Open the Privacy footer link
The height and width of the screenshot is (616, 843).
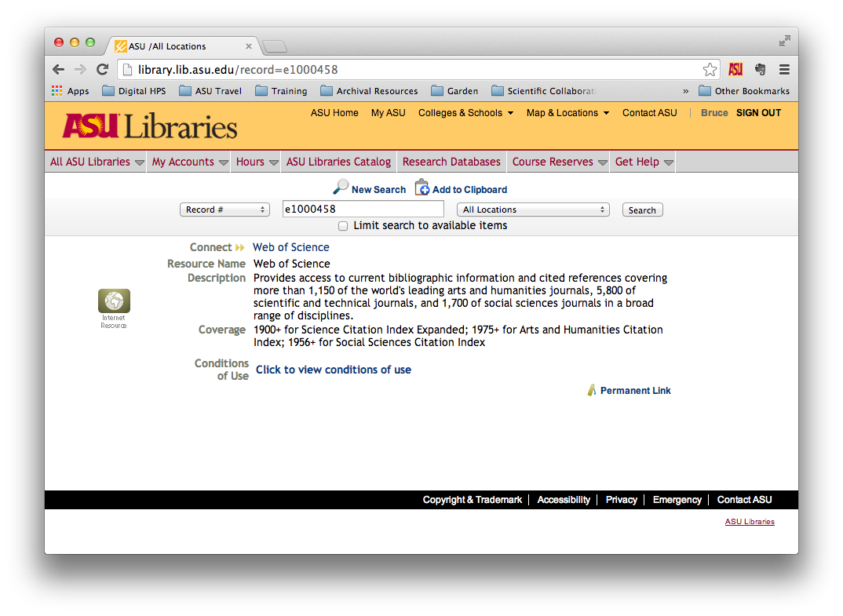click(622, 500)
